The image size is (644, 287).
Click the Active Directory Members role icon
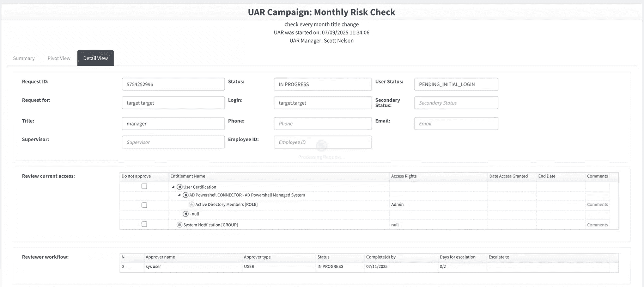click(192, 205)
